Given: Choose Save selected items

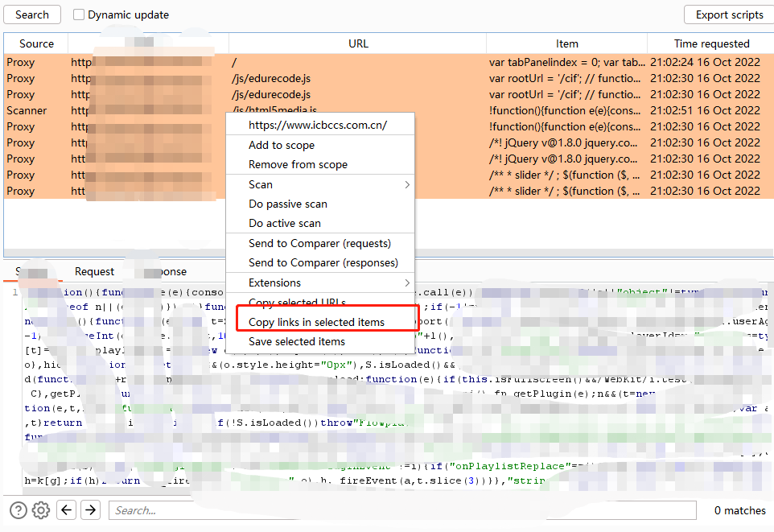Looking at the screenshot, I should coord(297,341).
